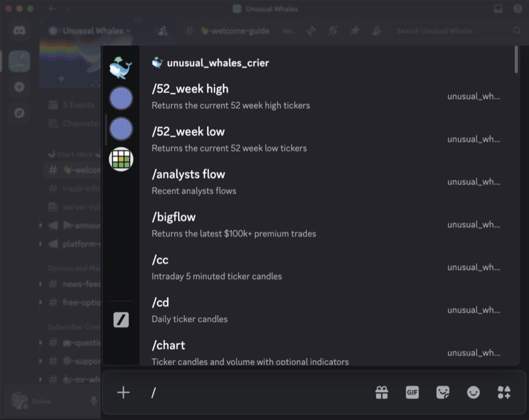Open the Threads icon in channel header
The image size is (529, 420).
pos(311,31)
